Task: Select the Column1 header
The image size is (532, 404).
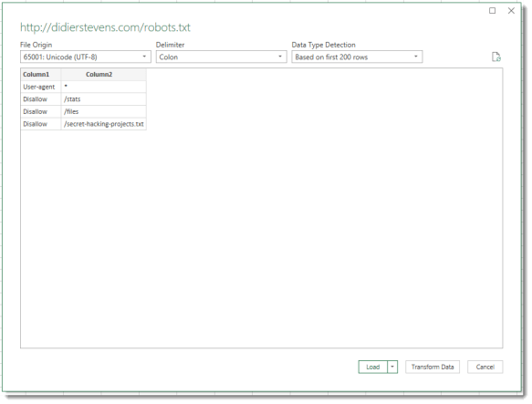Action: (41, 74)
